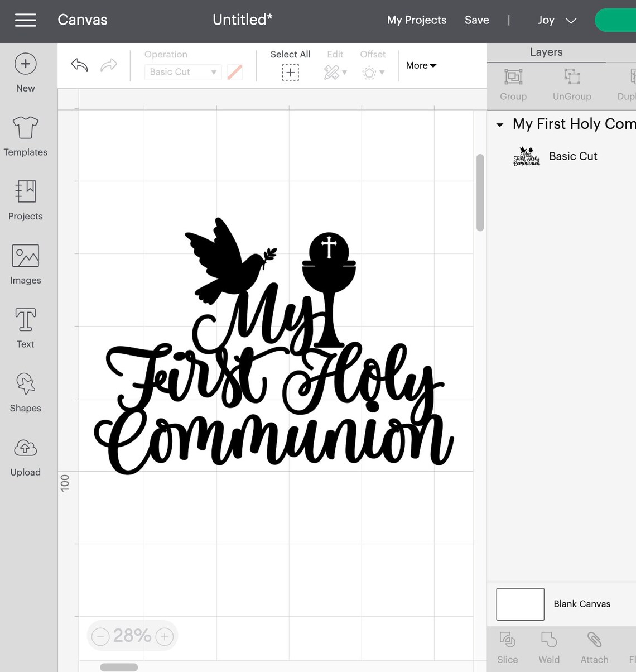Viewport: 636px width, 672px height.
Task: Open the Shapes tool
Action: pyautogui.click(x=25, y=392)
